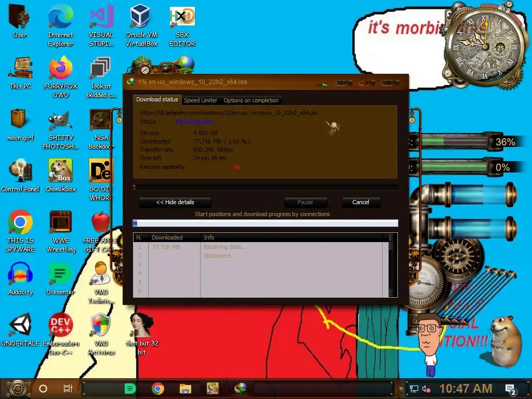Click the Downloaded column header
532x399 pixels.
[175, 237]
